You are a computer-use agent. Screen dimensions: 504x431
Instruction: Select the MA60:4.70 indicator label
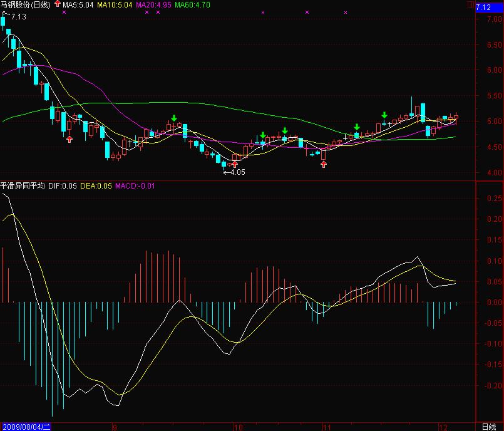point(193,5)
